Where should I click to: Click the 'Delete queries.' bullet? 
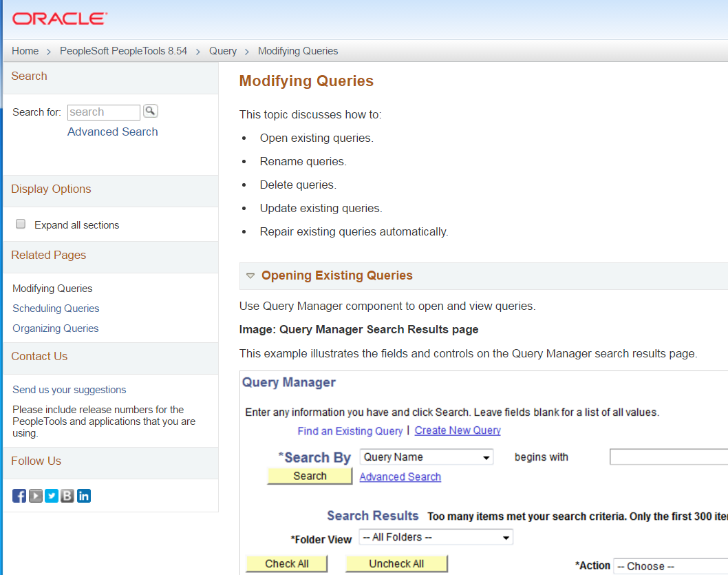(298, 185)
